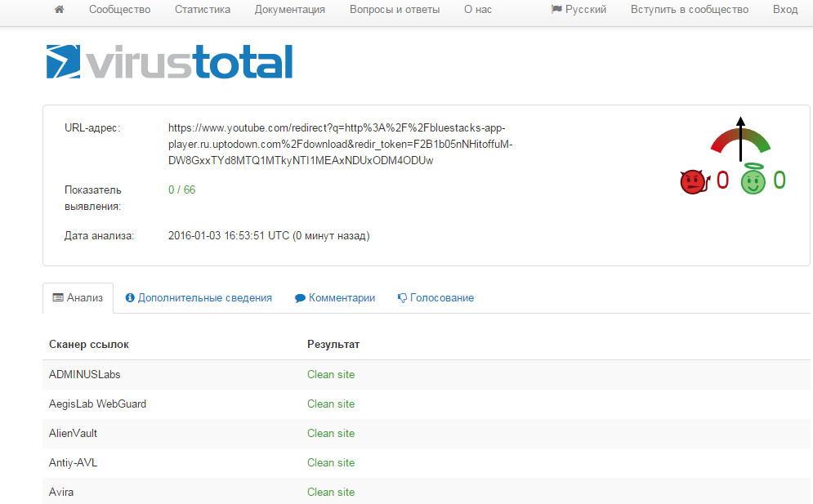Switch to Дополнительные сведения tab
The image size is (813, 504).
coord(199,297)
